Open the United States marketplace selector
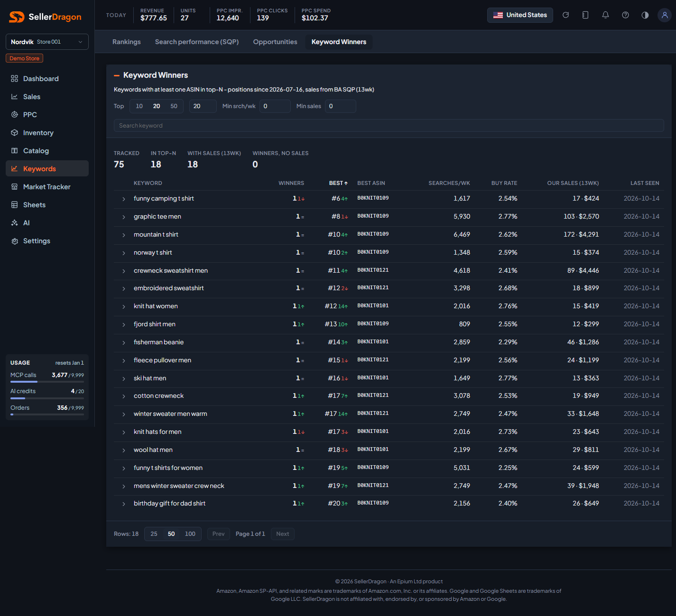Image resolution: width=676 pixels, height=616 pixels. (520, 15)
